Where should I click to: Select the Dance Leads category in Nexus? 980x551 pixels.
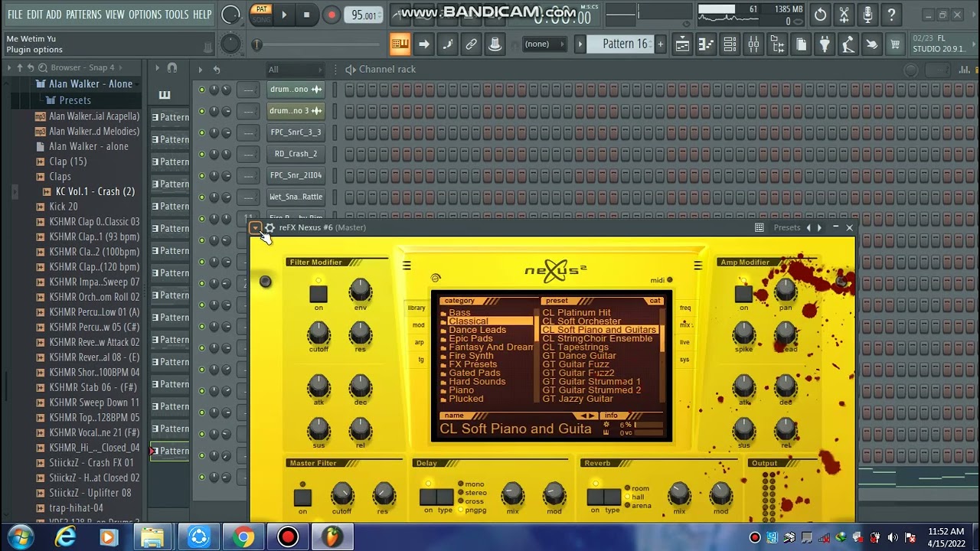pyautogui.click(x=478, y=330)
